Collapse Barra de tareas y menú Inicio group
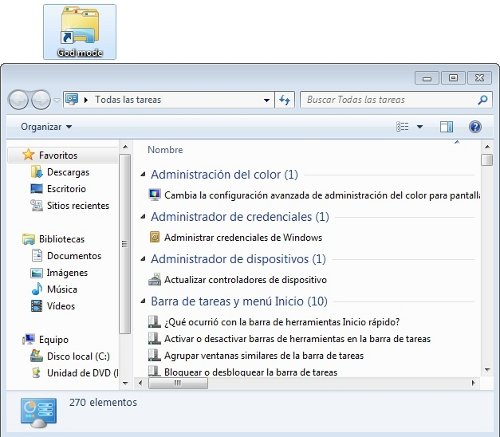This screenshot has height=437, width=500. pyautogui.click(x=143, y=301)
